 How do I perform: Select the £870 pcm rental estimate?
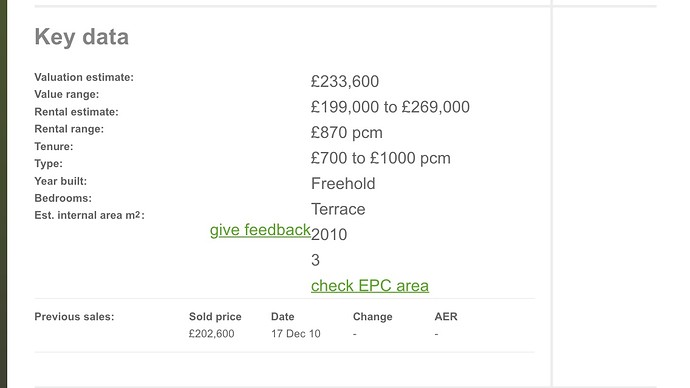point(347,132)
